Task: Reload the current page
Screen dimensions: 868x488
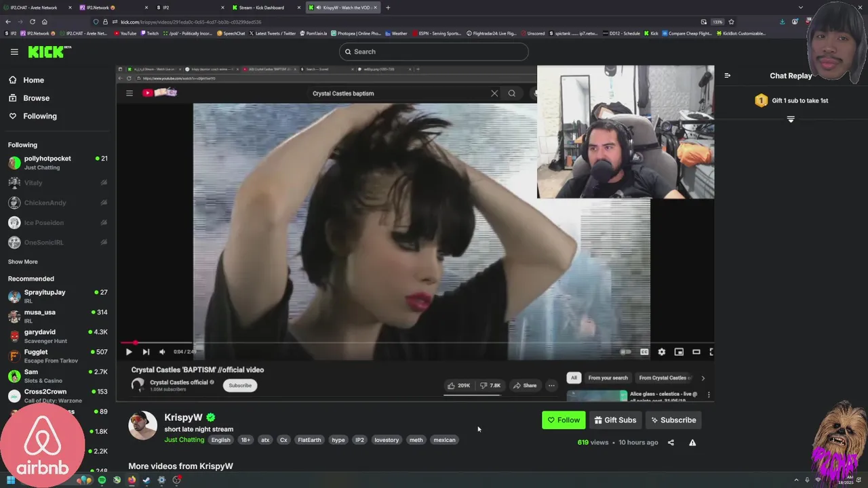Action: click(32, 22)
